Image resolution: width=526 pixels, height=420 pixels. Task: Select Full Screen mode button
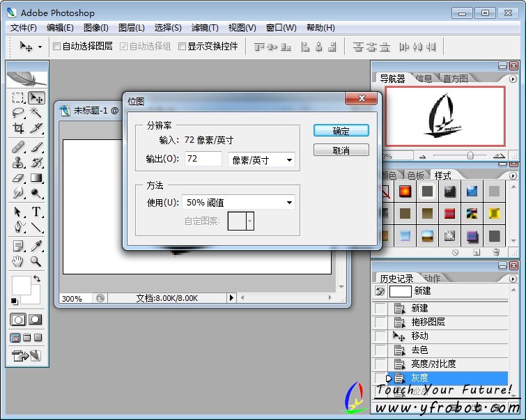tap(38, 338)
